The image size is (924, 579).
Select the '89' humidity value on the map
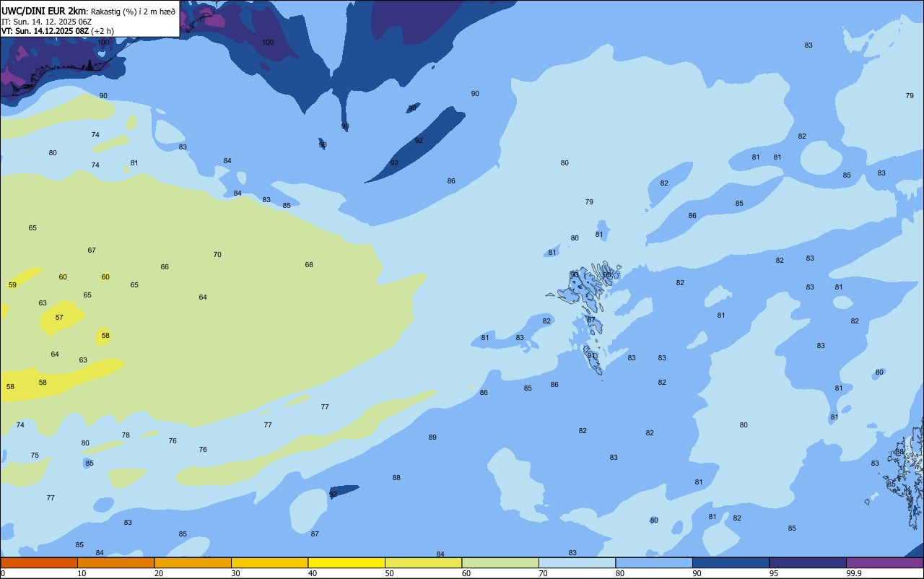[x=432, y=437]
